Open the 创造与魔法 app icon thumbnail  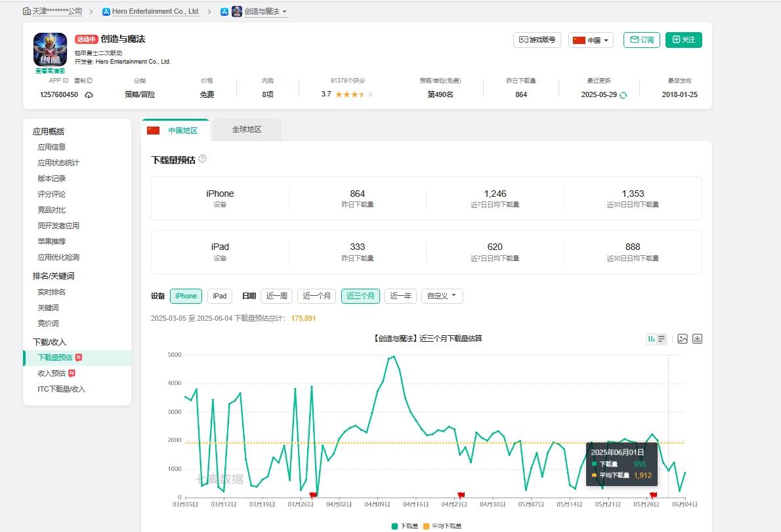(50, 49)
